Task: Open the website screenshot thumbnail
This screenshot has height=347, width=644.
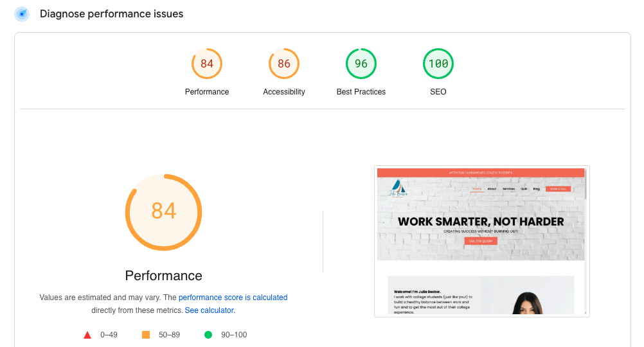Action: tap(482, 241)
